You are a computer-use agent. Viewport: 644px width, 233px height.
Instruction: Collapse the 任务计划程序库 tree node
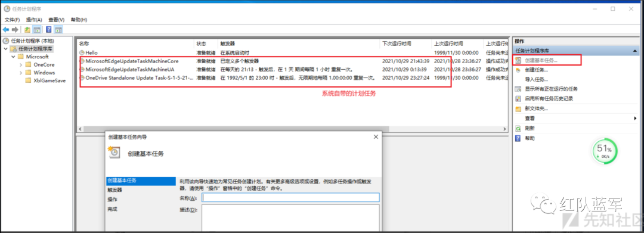pyautogui.click(x=5, y=49)
